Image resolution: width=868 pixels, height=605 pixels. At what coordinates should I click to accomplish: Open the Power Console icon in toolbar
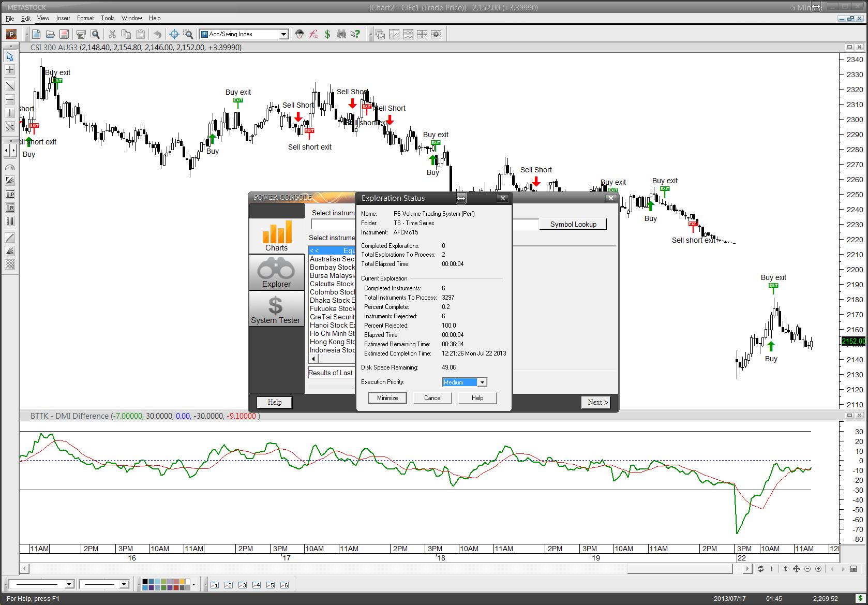[x=11, y=34]
